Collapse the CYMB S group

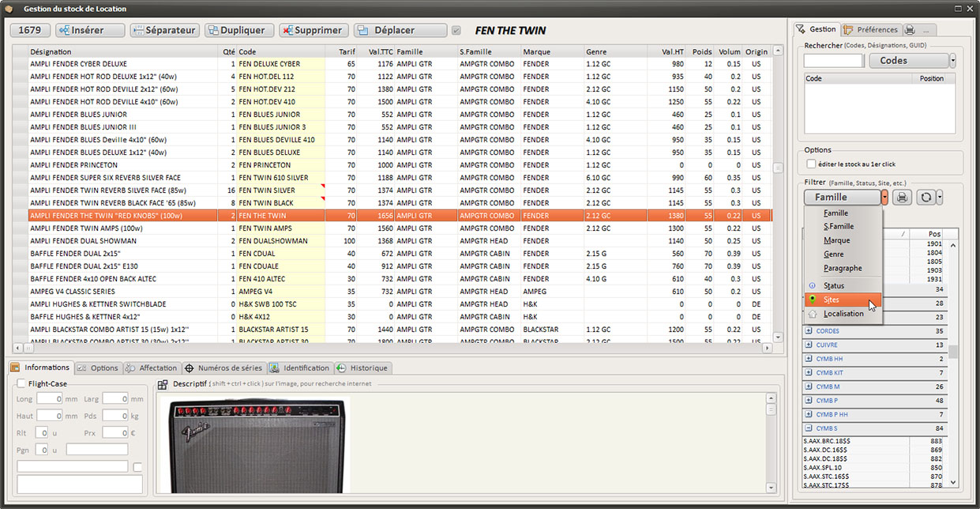pyautogui.click(x=809, y=428)
